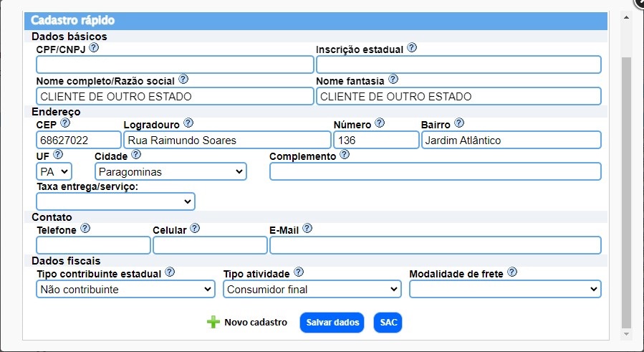Focus the E-Mail input field
Screen dimensions: 644x352
[436, 245]
